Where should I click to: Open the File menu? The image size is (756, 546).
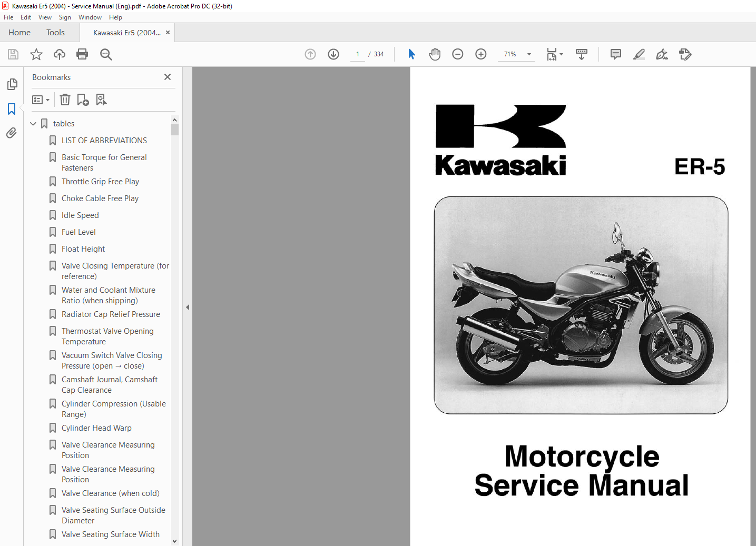coord(8,17)
